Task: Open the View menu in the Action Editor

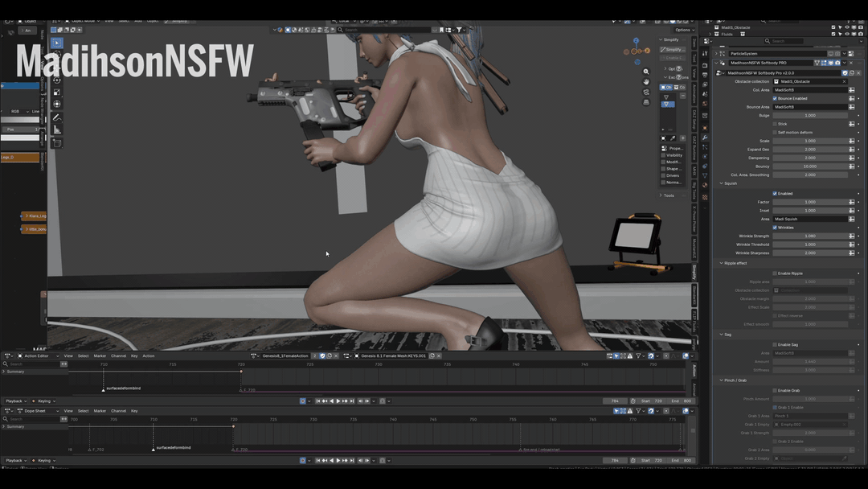Action: click(68, 356)
